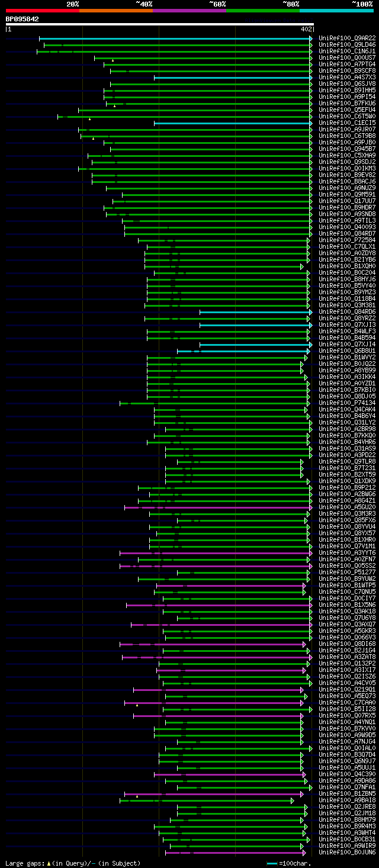Select the UniRef100_Q3AXQ7 label
Image resolution: width=379 pixels, height=868 pixels.
[x=347, y=624]
